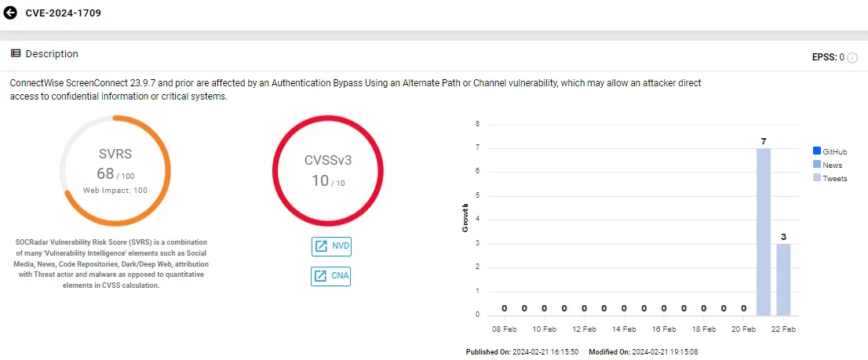This screenshot has width=868, height=360.
Task: Click the 22 Feb axis label
Action: coord(783,329)
